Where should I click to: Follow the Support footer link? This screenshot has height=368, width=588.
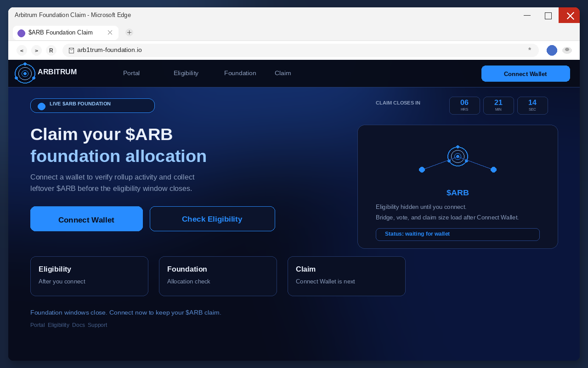click(x=97, y=325)
